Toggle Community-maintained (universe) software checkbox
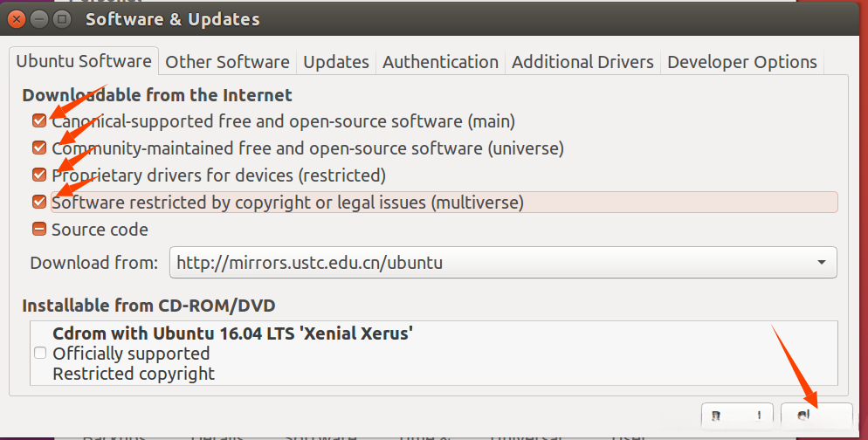 pos(39,148)
